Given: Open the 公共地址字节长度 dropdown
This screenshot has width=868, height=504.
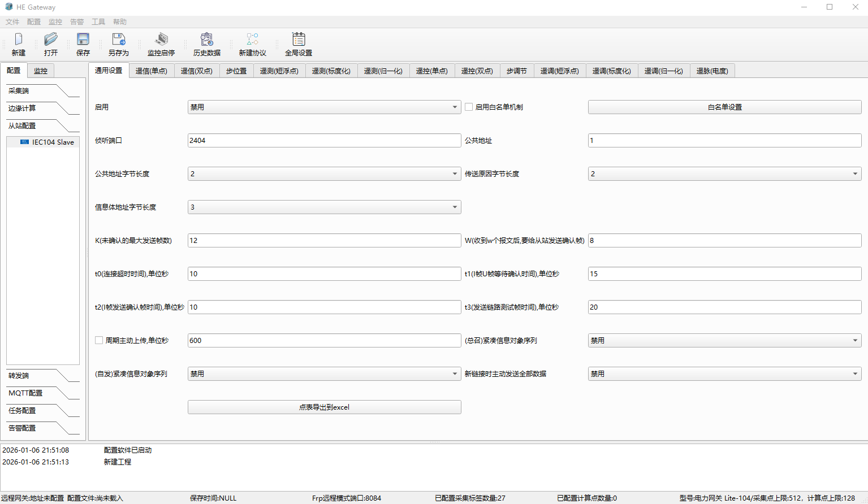Looking at the screenshot, I should 324,173.
